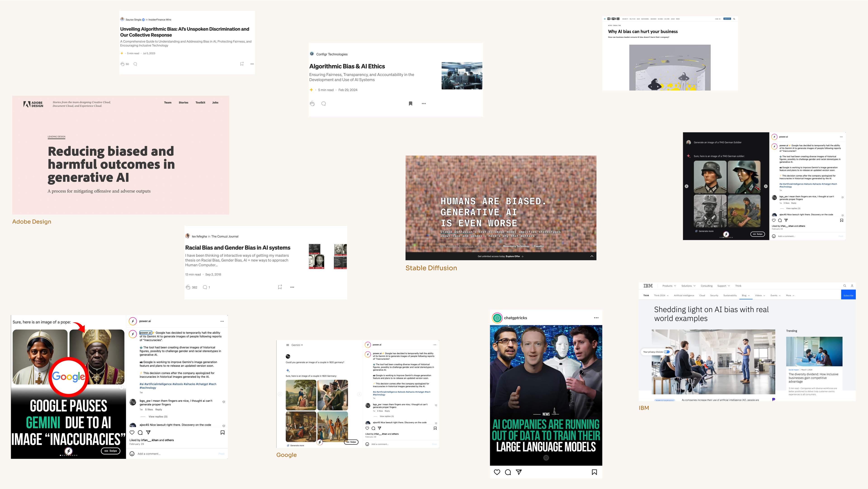This screenshot has height=489, width=868.
Task: Bookmark the Algorithmic Bias & AI Ethics article
Action: click(x=410, y=104)
